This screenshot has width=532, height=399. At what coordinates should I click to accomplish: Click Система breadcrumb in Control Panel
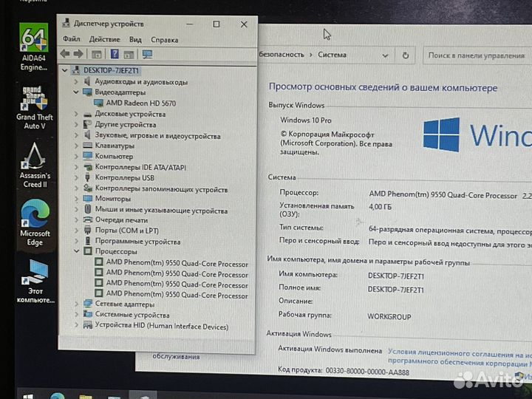coord(332,55)
